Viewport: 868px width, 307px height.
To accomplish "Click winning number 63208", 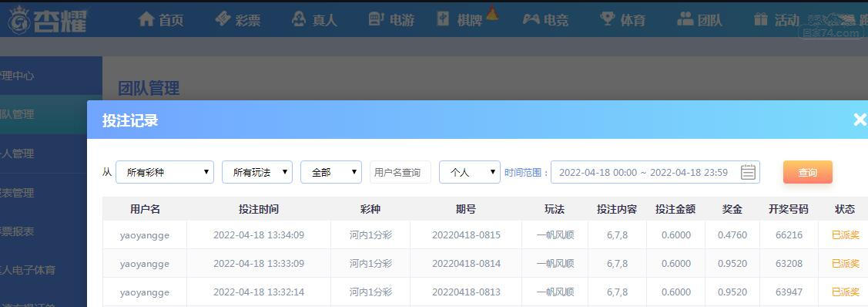I will [789, 264].
